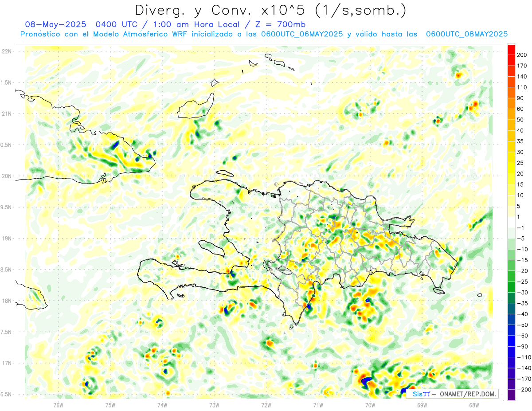The height and width of the screenshot is (411, 532).
Task: Click the negative '-20' color scale value
Action: point(522,271)
